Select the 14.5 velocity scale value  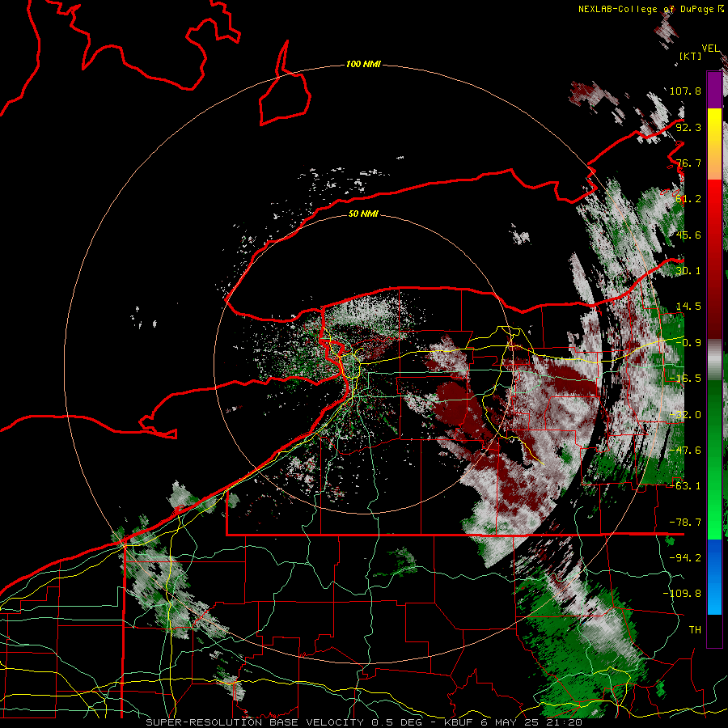click(x=688, y=307)
